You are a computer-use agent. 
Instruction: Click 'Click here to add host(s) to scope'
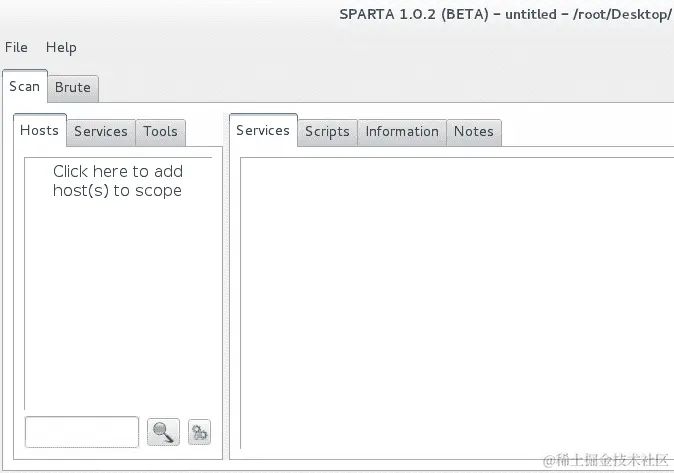[118, 181]
